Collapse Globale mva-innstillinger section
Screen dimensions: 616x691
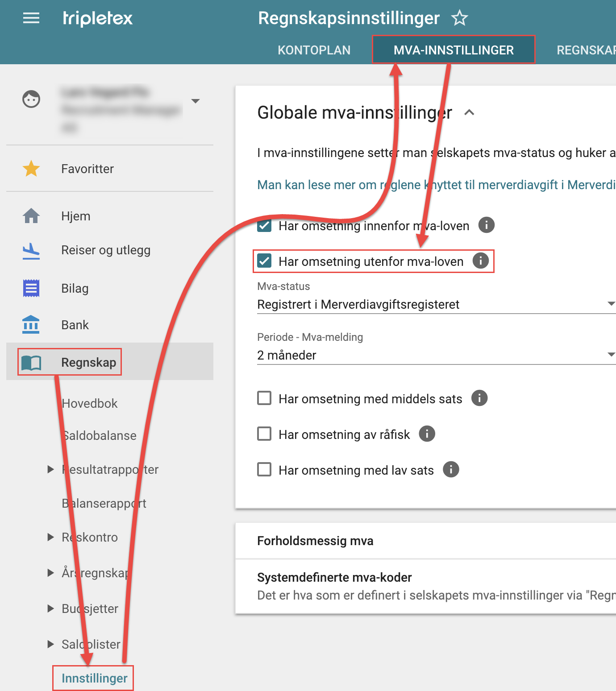469,112
